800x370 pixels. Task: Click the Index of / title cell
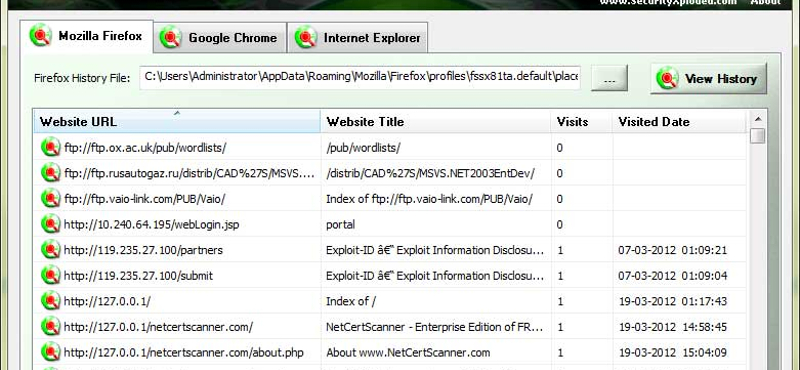(351, 301)
